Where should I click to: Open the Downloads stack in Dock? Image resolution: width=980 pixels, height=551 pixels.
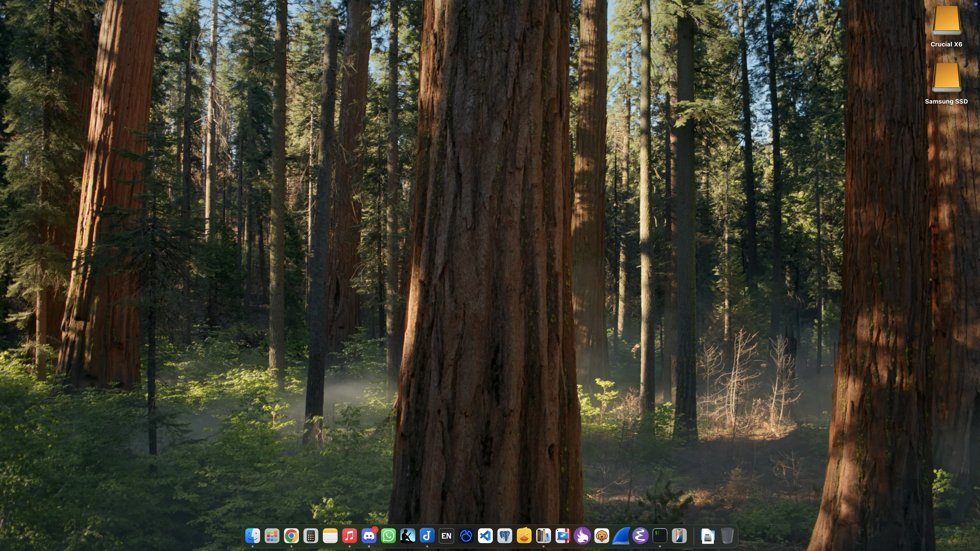708,536
